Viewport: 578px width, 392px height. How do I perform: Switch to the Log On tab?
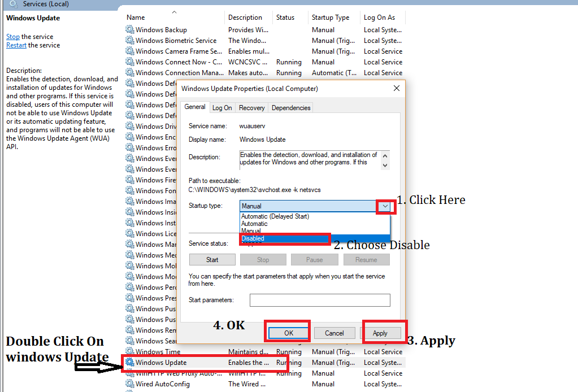[222, 107]
